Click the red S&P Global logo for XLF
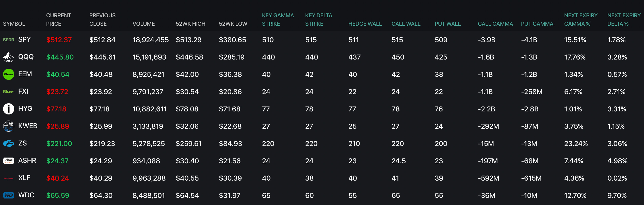Viewport: 644px width, 205px height. (8, 178)
